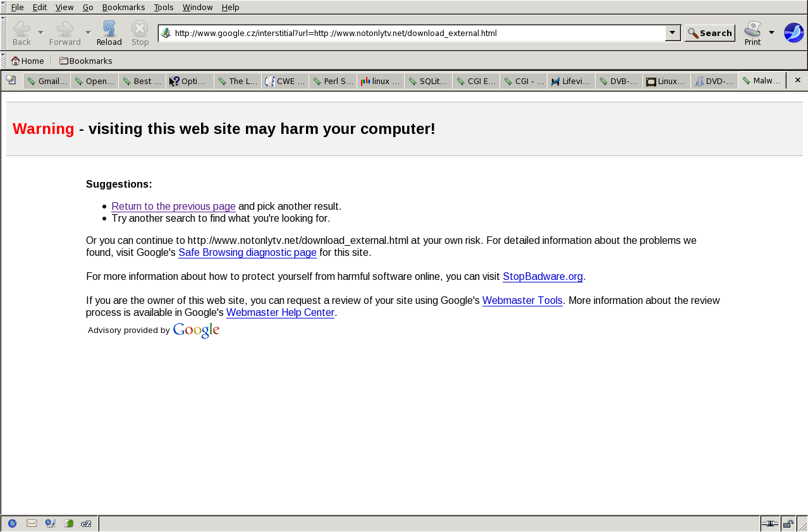Switch to the CGI - … tab

(x=524, y=81)
